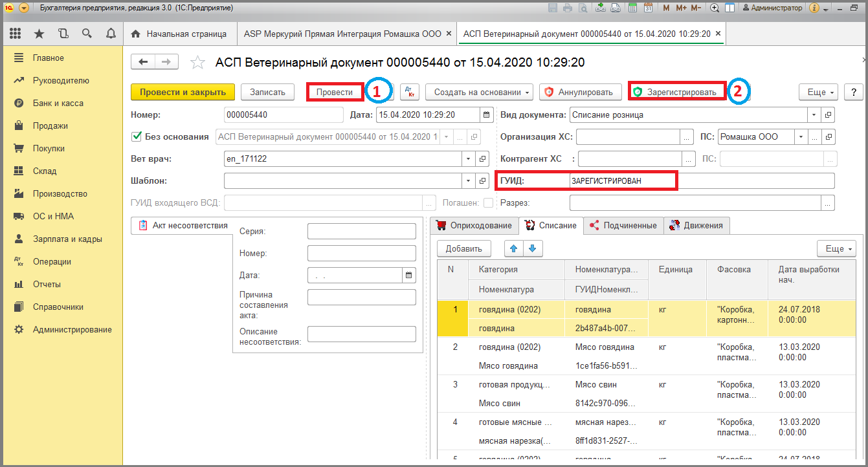Viewport: 868px width, 467px height.
Task: Move the row up with blue arrow
Action: pos(515,248)
